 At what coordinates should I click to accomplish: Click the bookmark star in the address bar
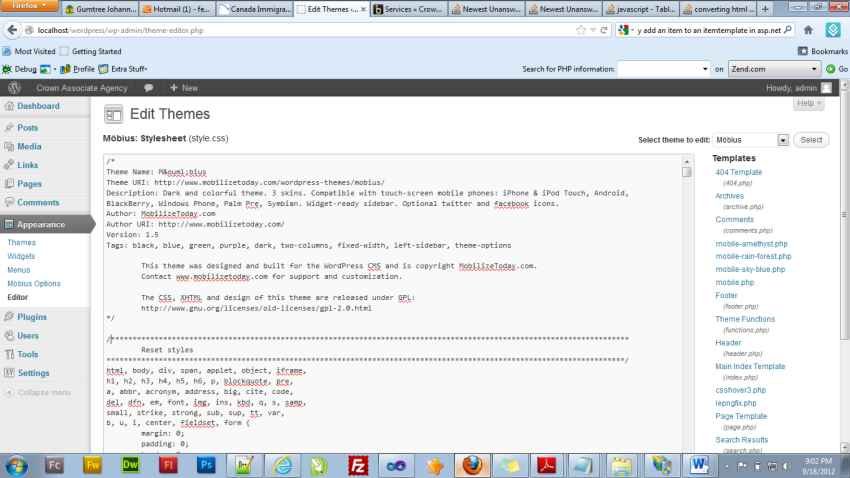(x=581, y=30)
